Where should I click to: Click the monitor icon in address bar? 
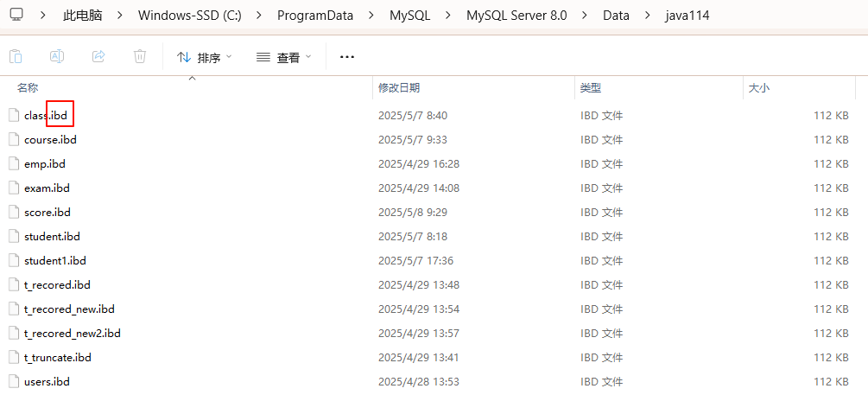(x=16, y=15)
